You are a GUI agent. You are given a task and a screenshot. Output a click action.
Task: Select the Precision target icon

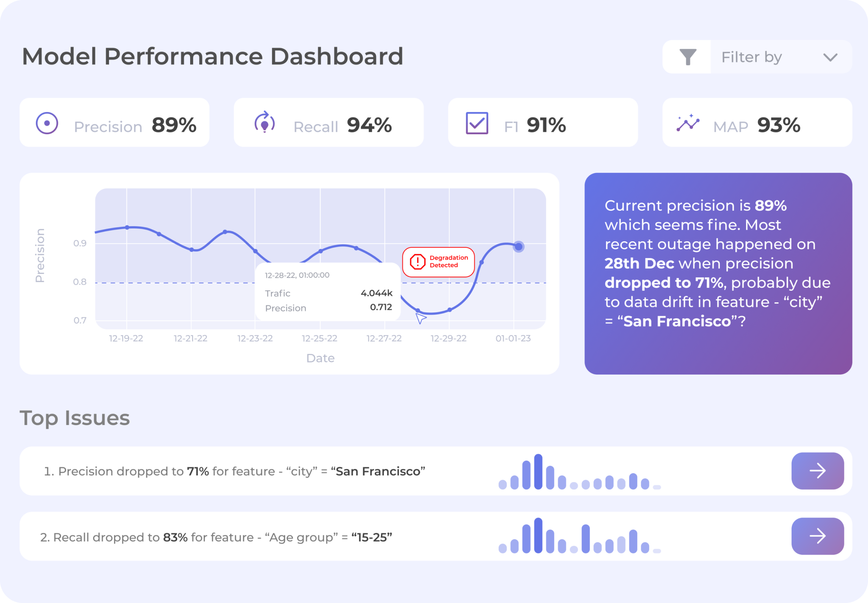coord(47,122)
